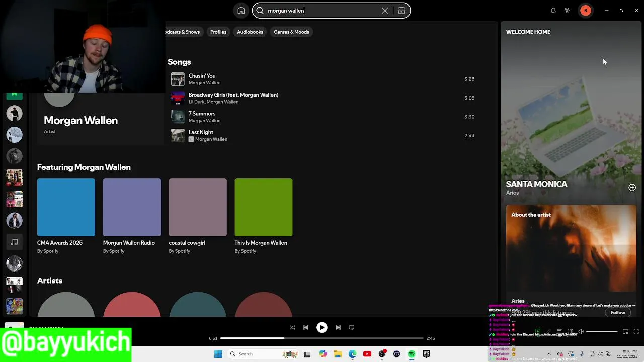Open Task View from the taskbar

click(307, 354)
